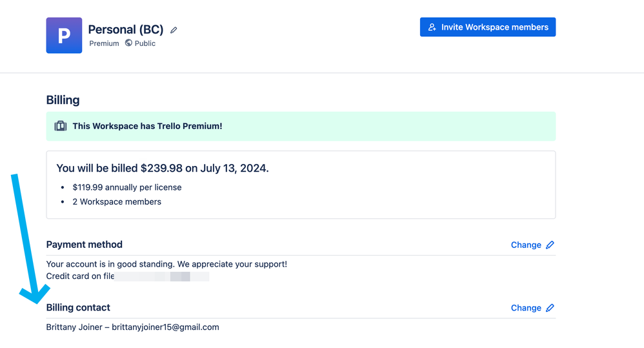Click the $119.99 annually per license line

(127, 187)
